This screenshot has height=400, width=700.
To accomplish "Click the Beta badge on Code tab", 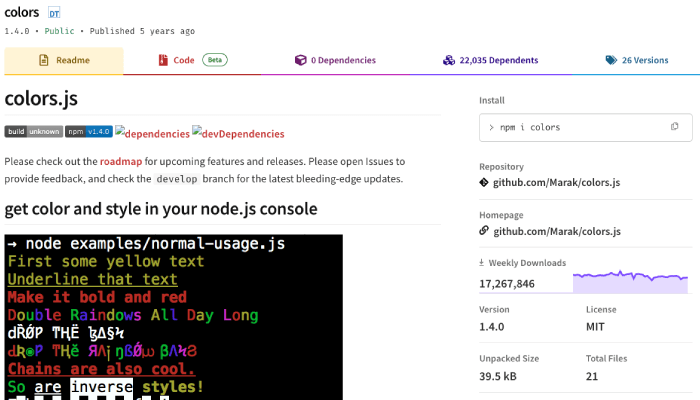I will 215,60.
